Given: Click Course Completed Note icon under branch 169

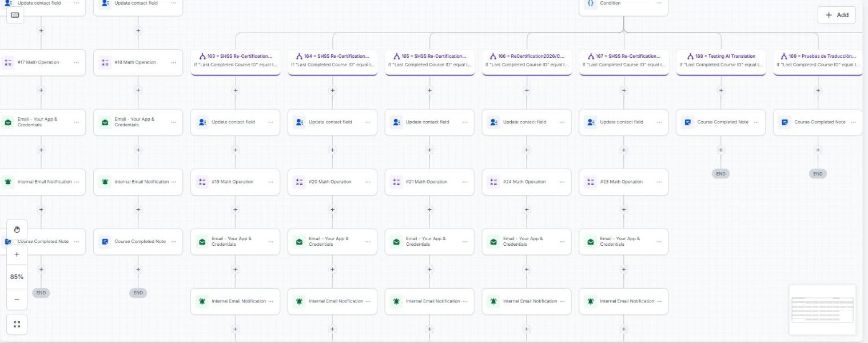Looking at the screenshot, I should pyautogui.click(x=785, y=122).
